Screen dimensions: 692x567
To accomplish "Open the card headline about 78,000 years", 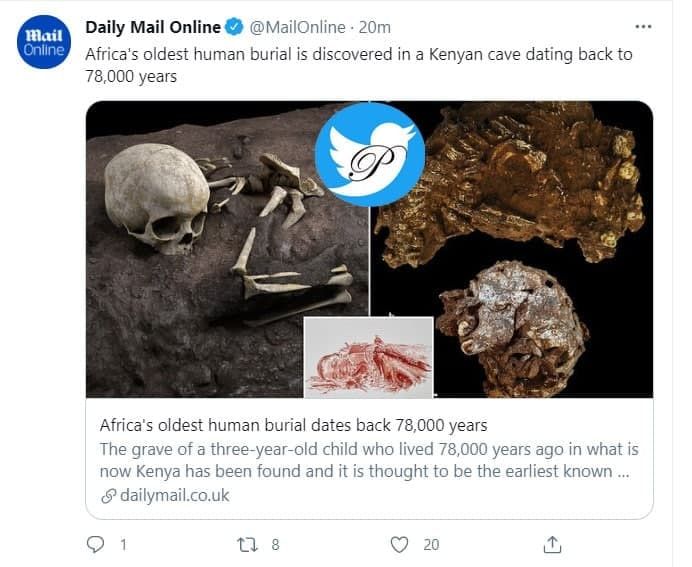I will [293, 425].
